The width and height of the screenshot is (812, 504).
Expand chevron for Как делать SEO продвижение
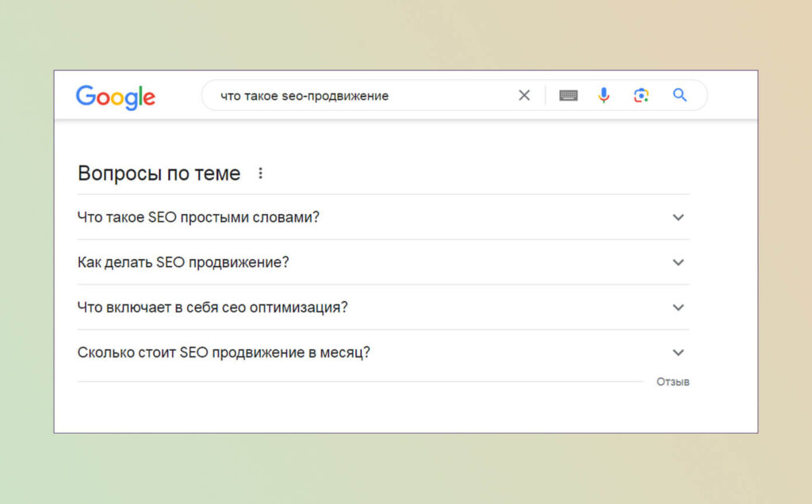[678, 262]
